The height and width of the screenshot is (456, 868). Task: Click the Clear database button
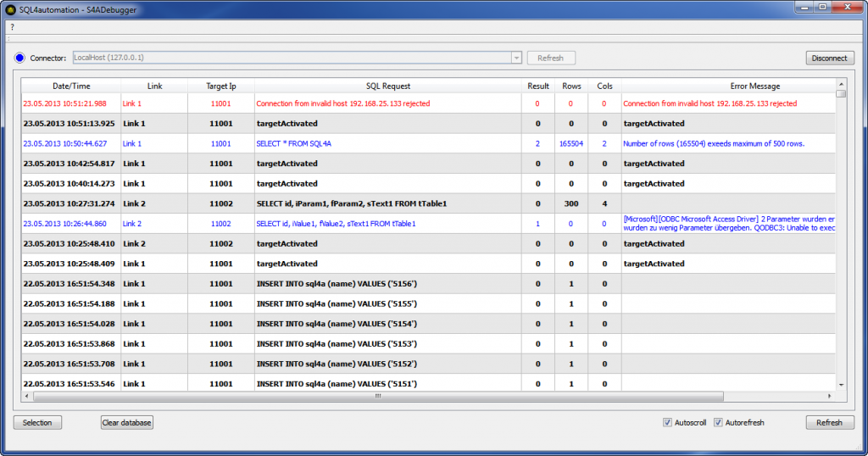click(x=127, y=422)
